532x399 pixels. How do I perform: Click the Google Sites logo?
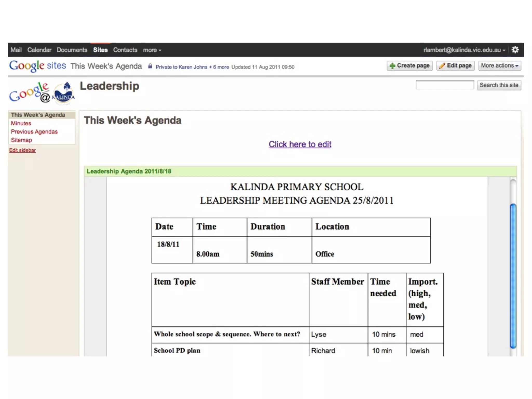click(x=37, y=66)
